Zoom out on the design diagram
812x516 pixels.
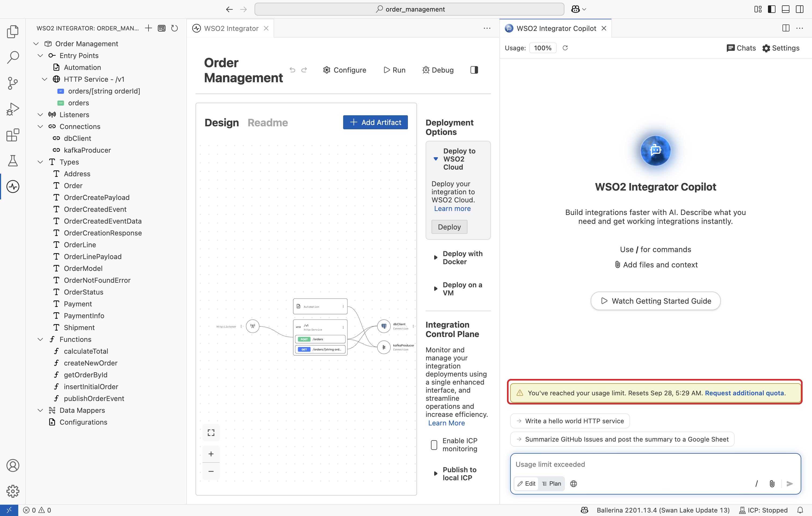[x=211, y=471]
